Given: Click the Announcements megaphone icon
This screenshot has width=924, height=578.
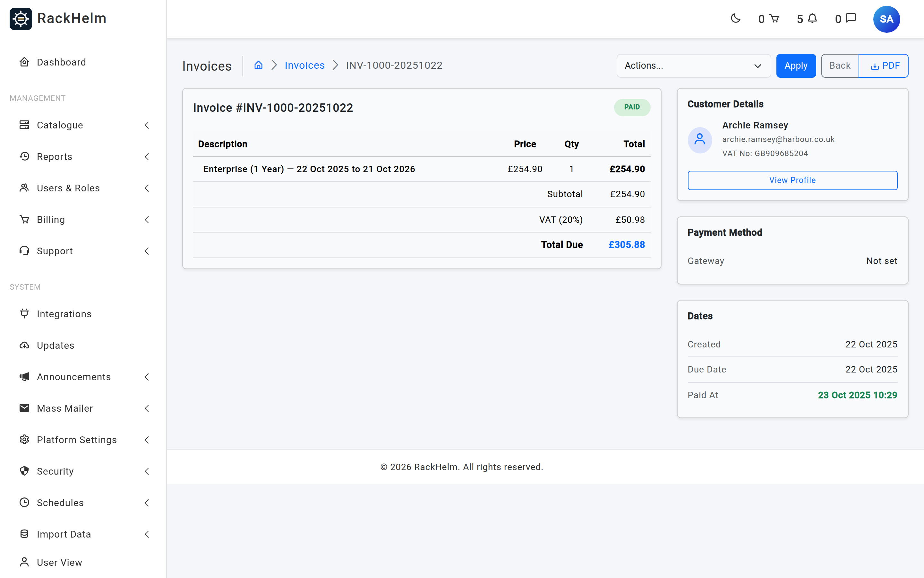Looking at the screenshot, I should (x=24, y=377).
